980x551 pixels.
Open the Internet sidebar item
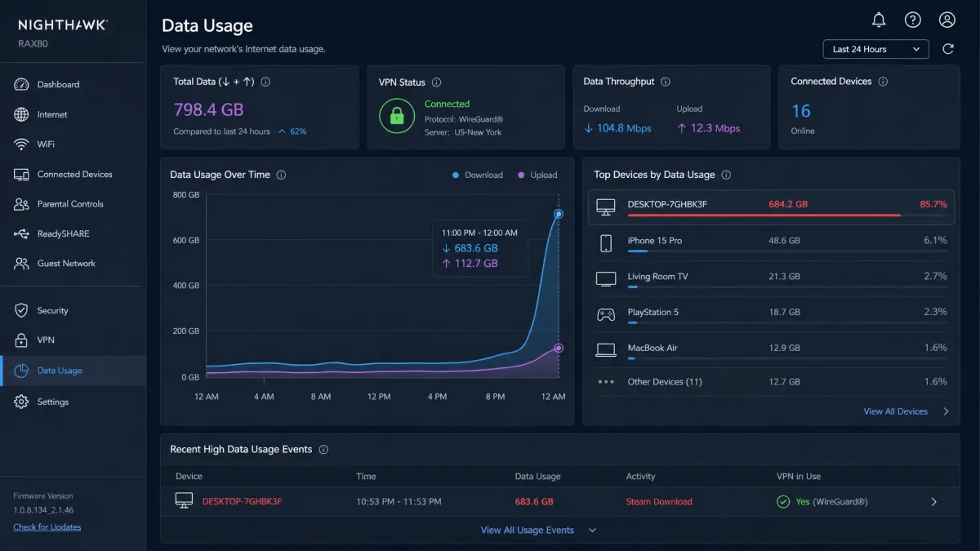(x=73, y=114)
